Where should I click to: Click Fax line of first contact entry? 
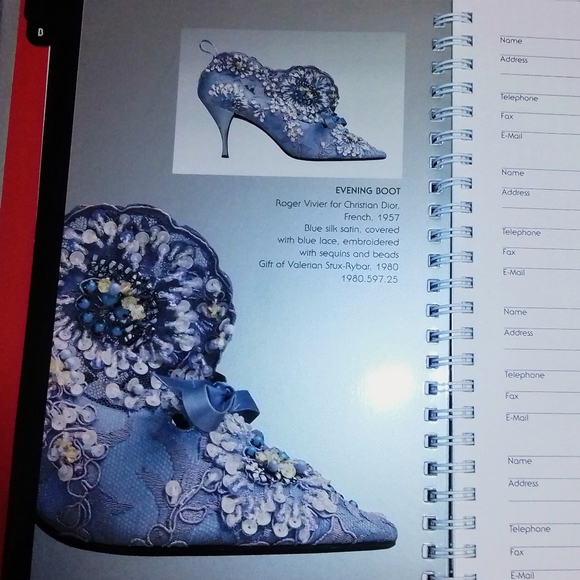pos(540,116)
